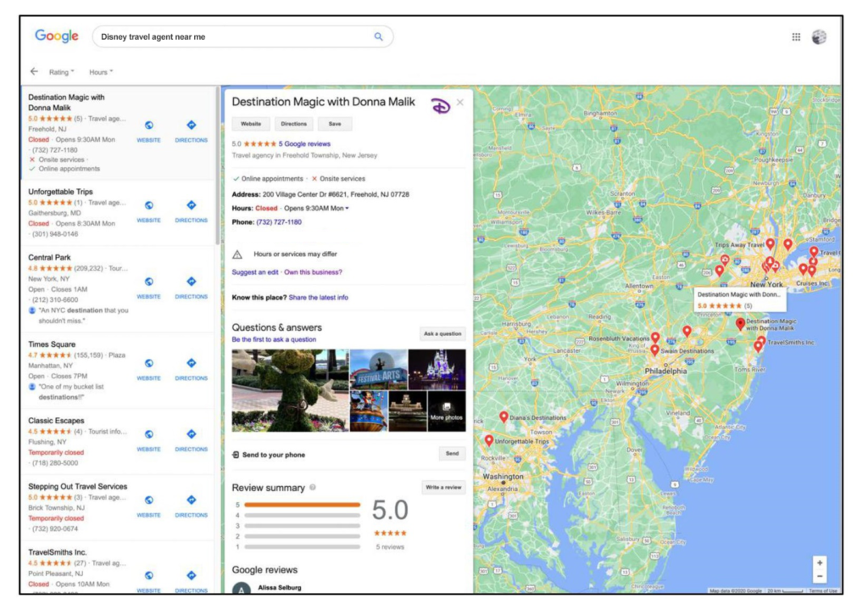The height and width of the screenshot is (615, 868).
Task: Click Own this business? link
Action: [314, 272]
